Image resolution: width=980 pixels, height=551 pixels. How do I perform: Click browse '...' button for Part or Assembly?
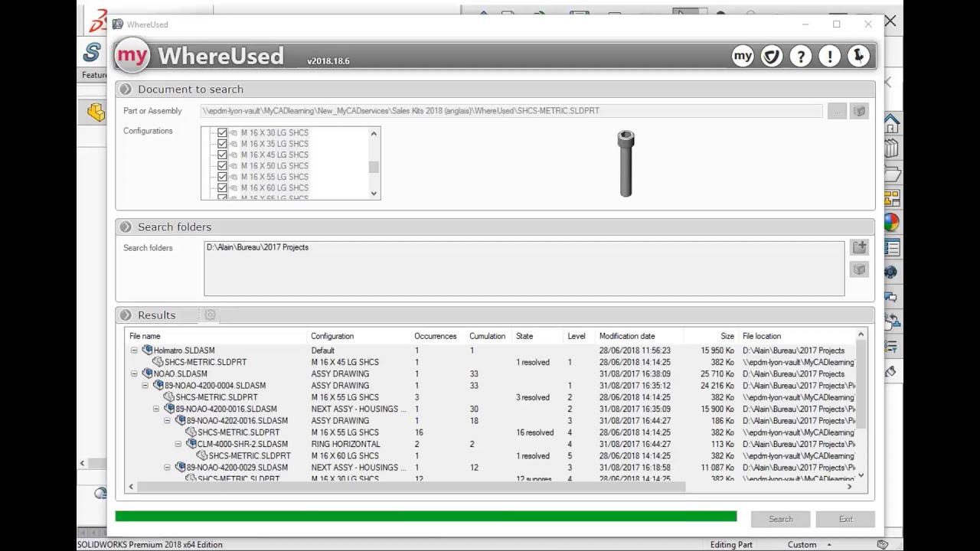coord(837,111)
